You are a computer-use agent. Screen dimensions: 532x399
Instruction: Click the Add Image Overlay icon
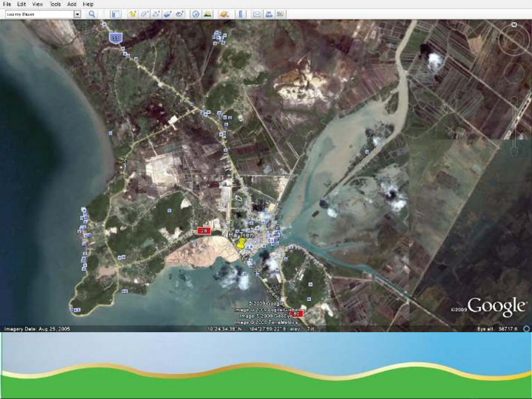point(168,14)
